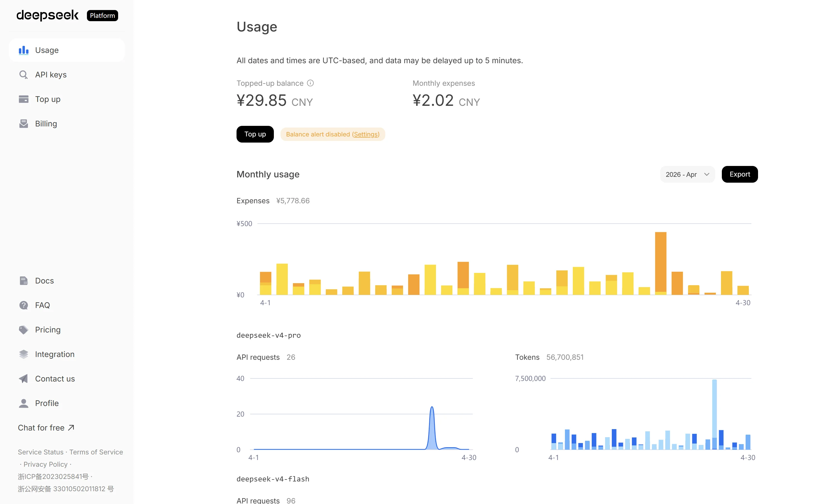Click the 浙ICP备2023025841号 link
This screenshot has height=504, width=838.
(x=53, y=476)
